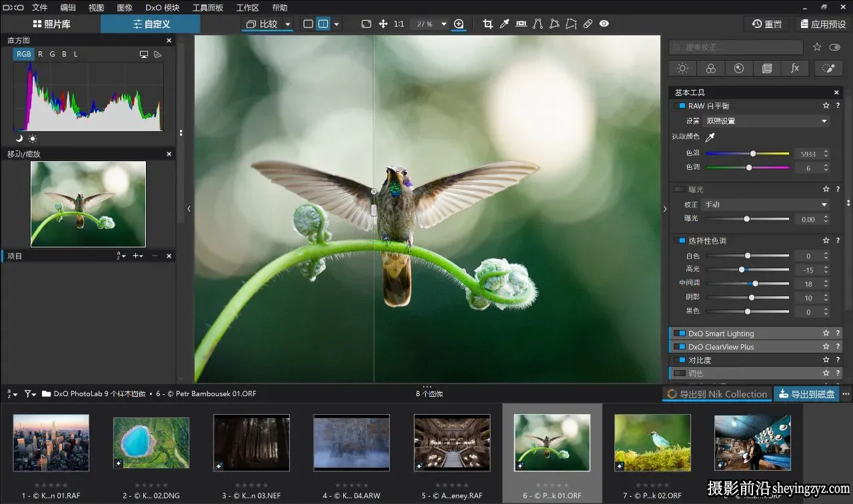Open the 比较 compare dropdown arrow
Viewport: 853px width, 504px height.
288,25
